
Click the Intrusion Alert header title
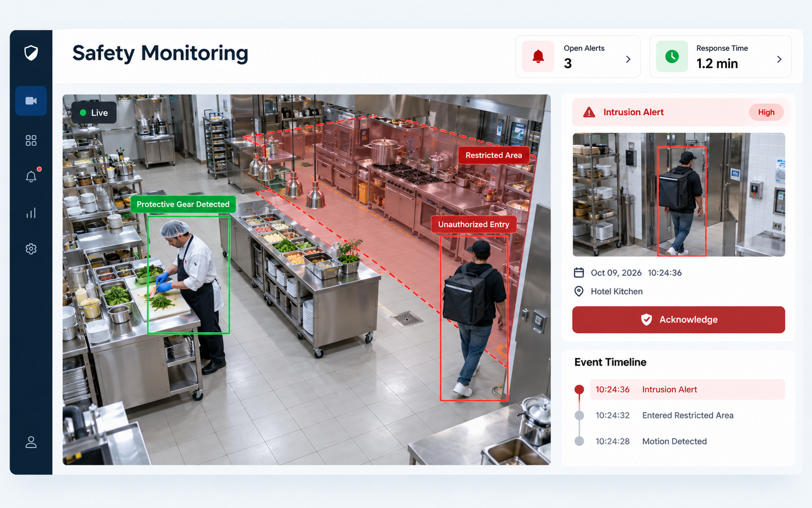click(633, 112)
